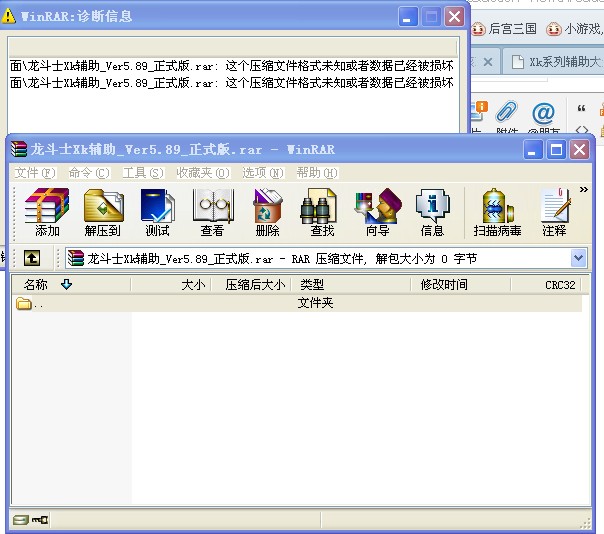Sort by 类型 column header

coord(351,285)
